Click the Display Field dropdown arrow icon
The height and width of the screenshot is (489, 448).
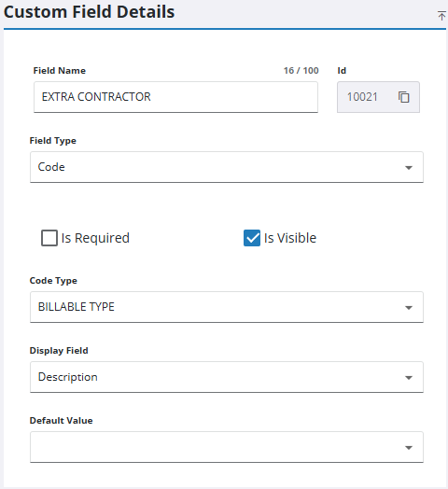click(409, 378)
